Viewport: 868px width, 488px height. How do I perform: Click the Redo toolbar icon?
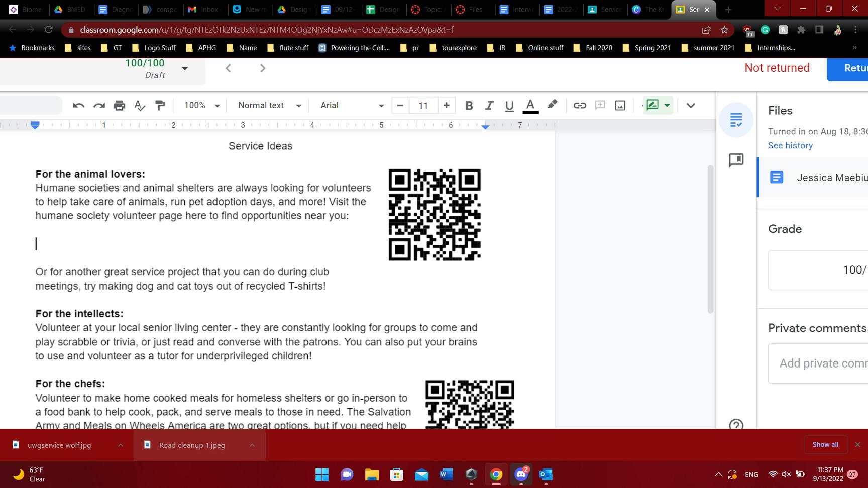(x=99, y=105)
